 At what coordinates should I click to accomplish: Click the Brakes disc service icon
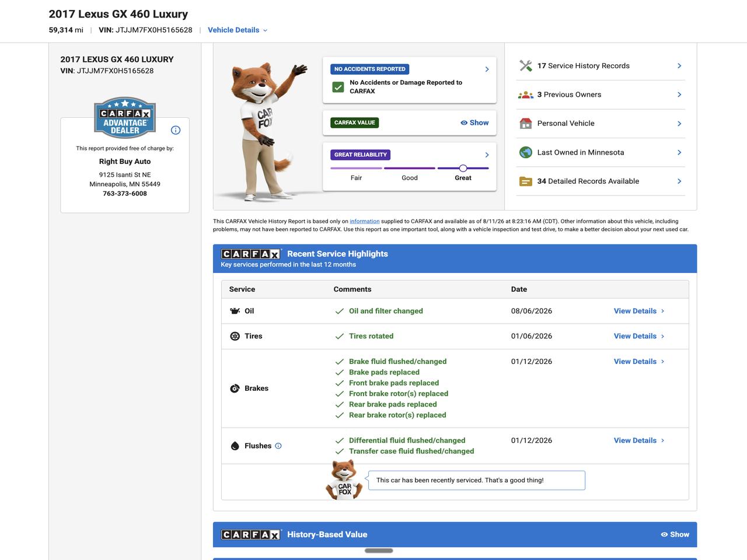(x=235, y=388)
